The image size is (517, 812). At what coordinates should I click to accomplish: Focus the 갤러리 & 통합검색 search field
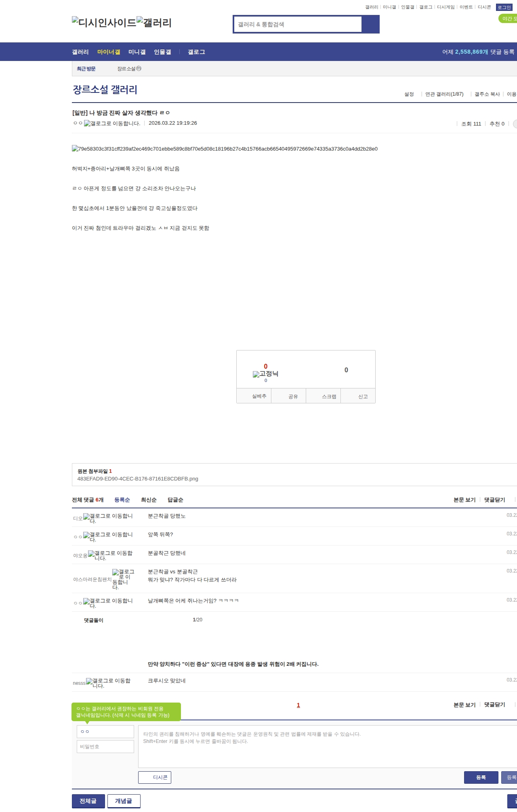click(x=298, y=24)
